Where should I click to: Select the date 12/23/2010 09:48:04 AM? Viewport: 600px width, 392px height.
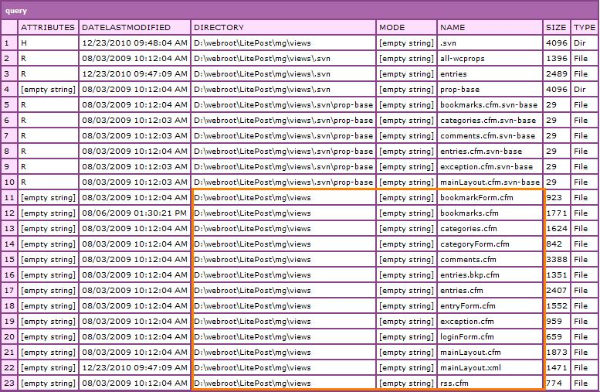(134, 43)
